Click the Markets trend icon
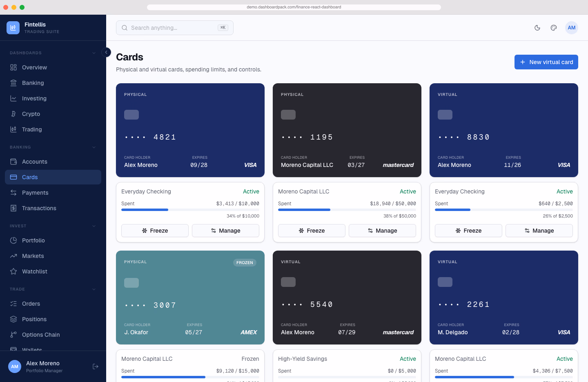This screenshot has width=588, height=382. [x=13, y=256]
